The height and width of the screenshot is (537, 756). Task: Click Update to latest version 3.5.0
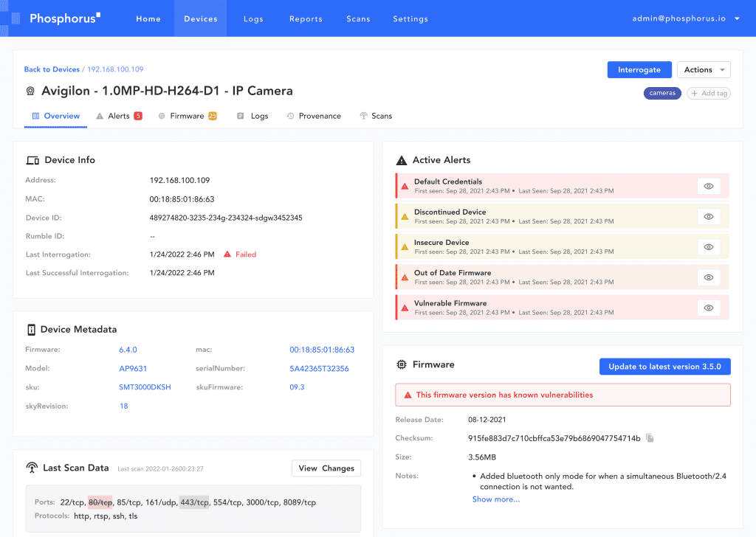pyautogui.click(x=664, y=367)
